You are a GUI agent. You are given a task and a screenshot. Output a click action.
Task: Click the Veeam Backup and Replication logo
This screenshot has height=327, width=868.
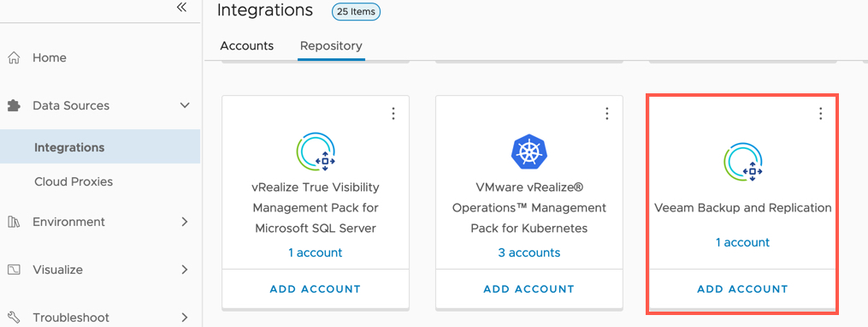743,162
